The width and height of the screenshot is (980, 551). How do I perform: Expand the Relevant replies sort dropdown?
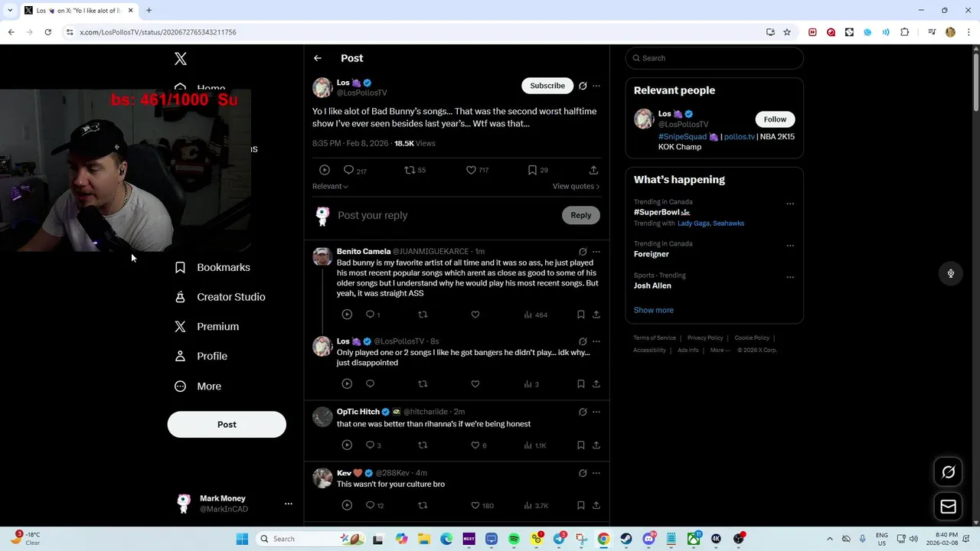pos(330,186)
